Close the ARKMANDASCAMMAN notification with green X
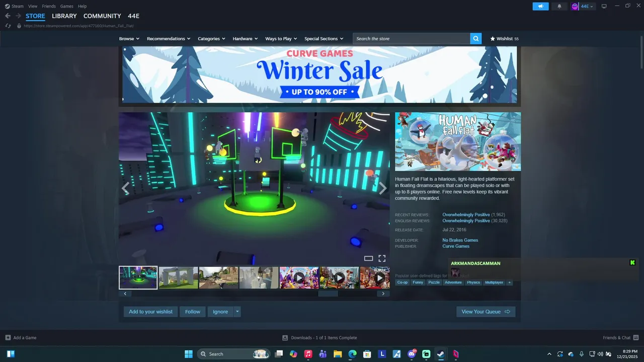This screenshot has width=644, height=362. click(x=632, y=262)
